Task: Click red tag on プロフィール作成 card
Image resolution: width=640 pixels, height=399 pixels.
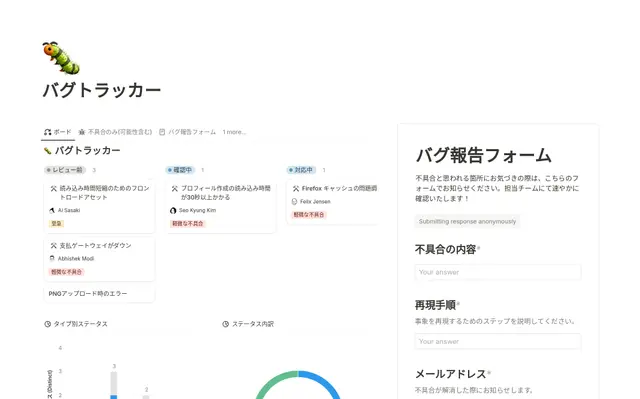Action: 188,224
